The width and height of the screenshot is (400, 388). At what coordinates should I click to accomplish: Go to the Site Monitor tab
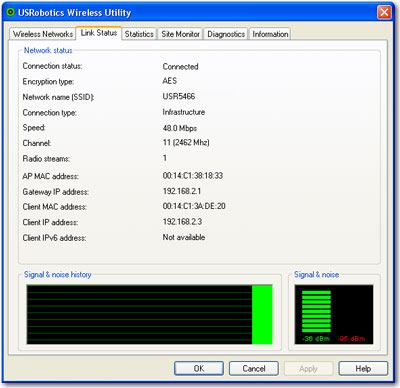coord(180,34)
